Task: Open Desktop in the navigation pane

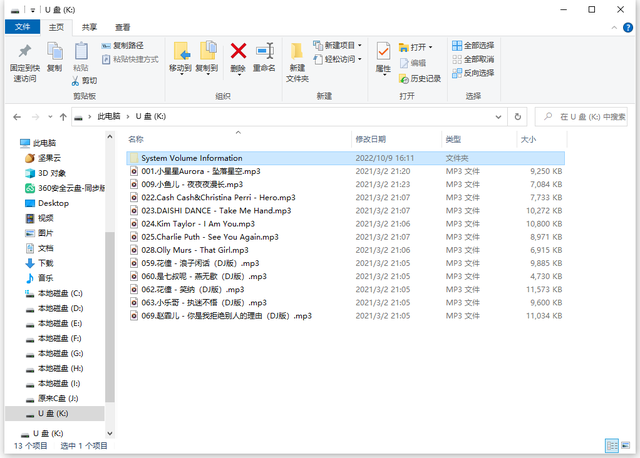Action: pos(53,203)
